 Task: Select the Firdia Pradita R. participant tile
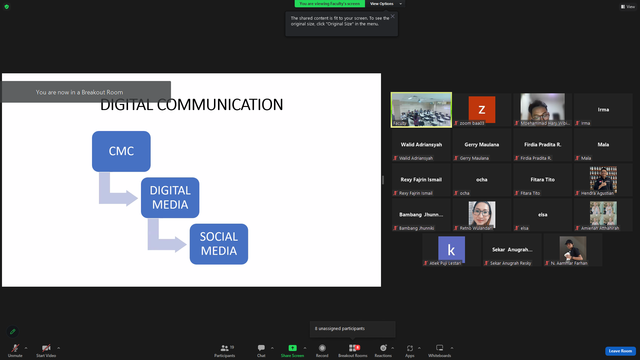point(542,145)
